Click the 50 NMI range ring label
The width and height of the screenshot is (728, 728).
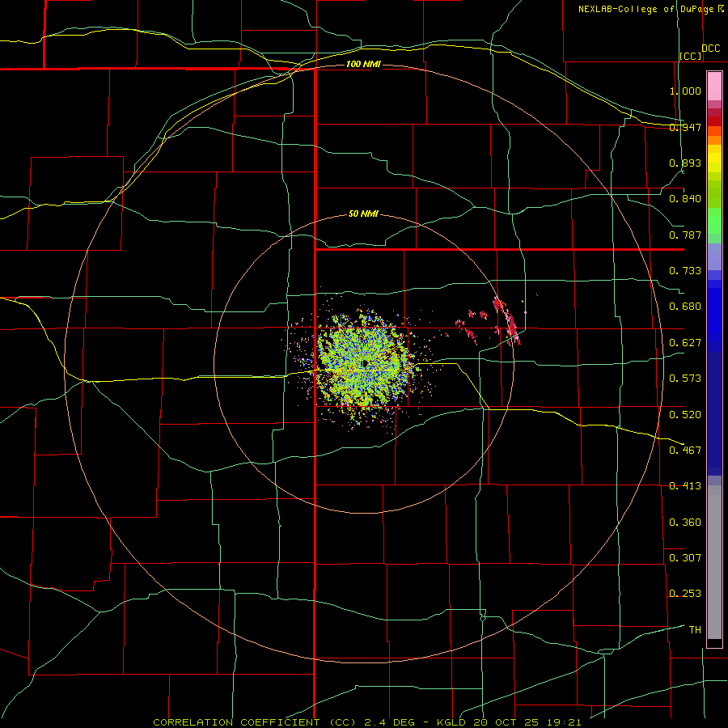click(x=363, y=214)
